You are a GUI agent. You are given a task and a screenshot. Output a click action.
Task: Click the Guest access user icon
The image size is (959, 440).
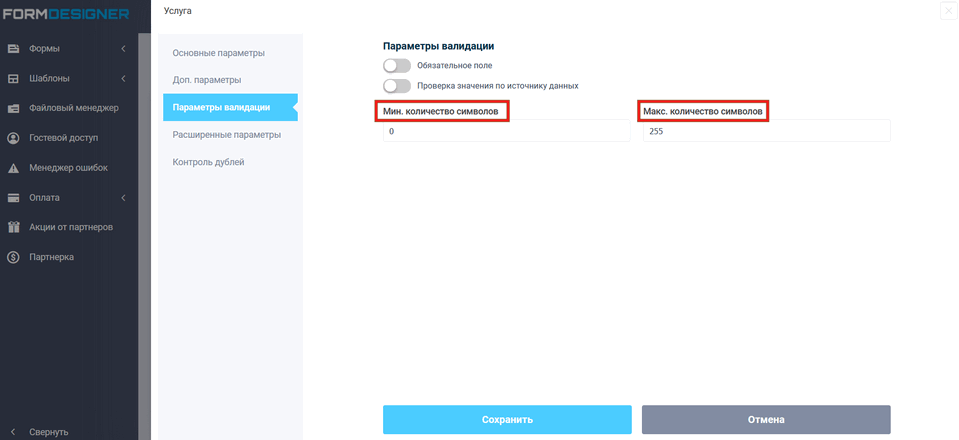14,138
